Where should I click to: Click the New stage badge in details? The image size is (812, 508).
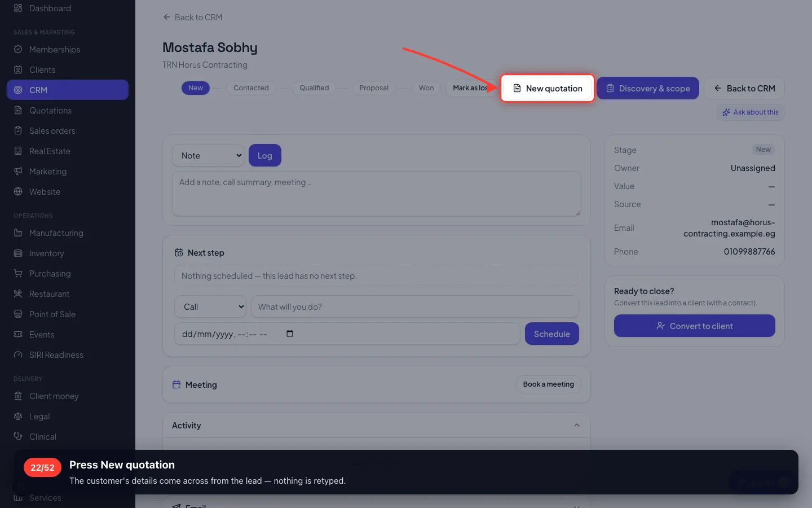764,150
